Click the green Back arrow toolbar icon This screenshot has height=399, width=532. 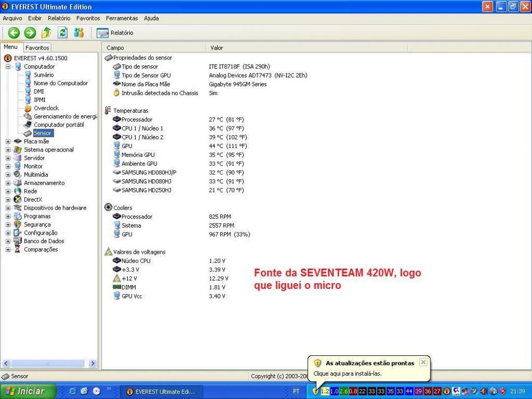[x=14, y=33]
